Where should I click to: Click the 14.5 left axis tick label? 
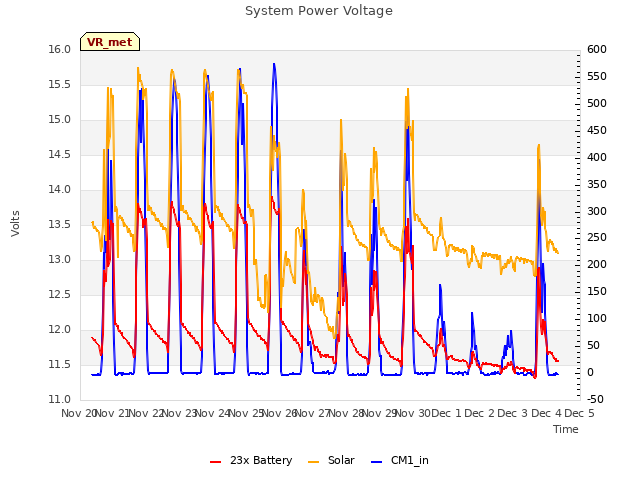click(60, 155)
